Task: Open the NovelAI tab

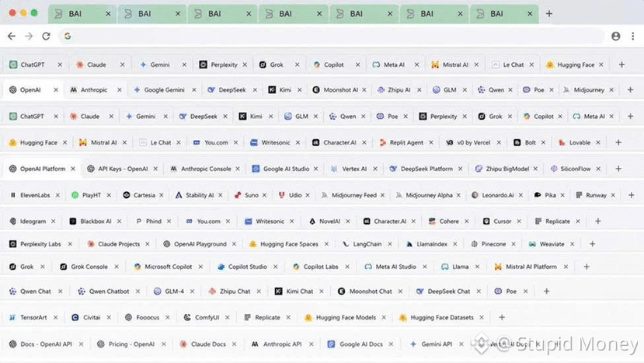Action: click(x=329, y=222)
